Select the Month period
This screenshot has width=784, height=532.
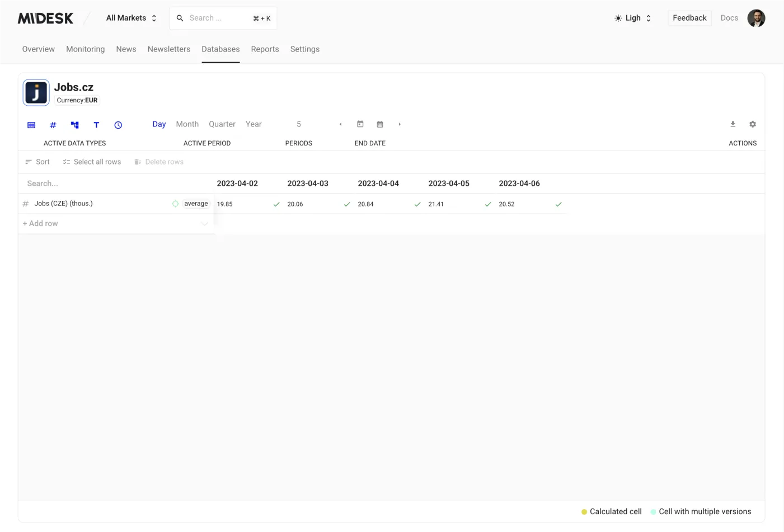[x=187, y=124]
